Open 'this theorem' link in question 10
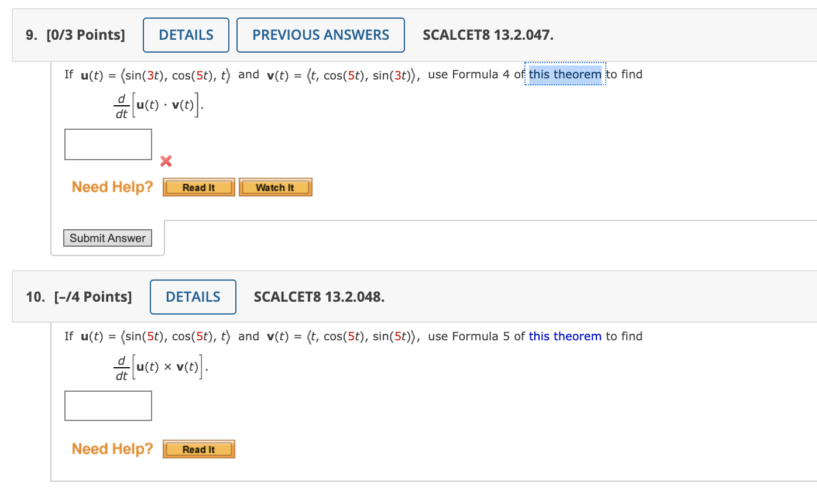This screenshot has height=504, width=817. (564, 336)
